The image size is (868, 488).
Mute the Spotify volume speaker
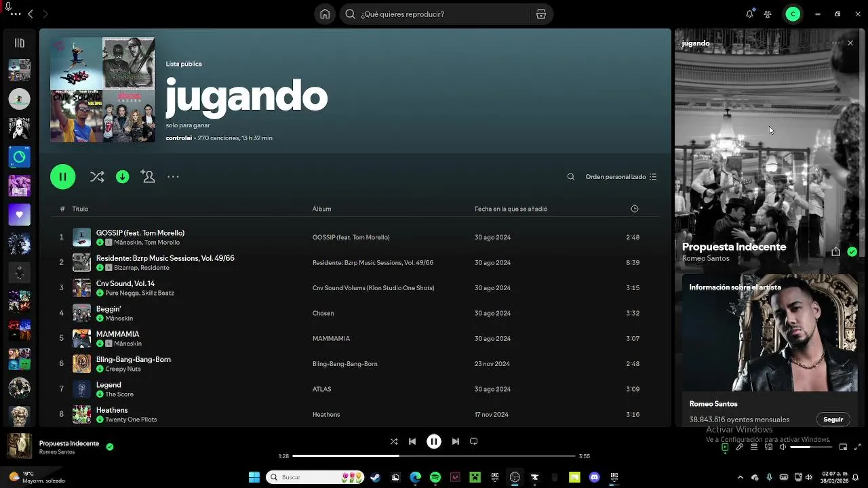(x=783, y=447)
